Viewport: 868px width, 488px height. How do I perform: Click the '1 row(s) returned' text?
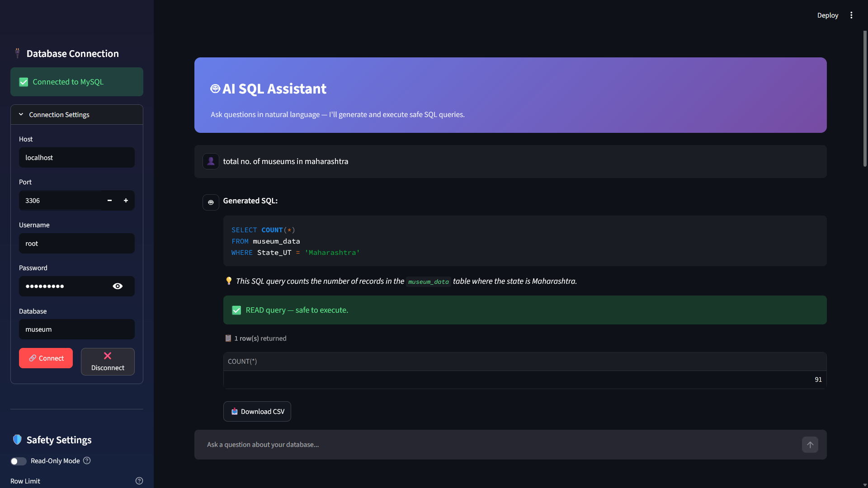[260, 338]
